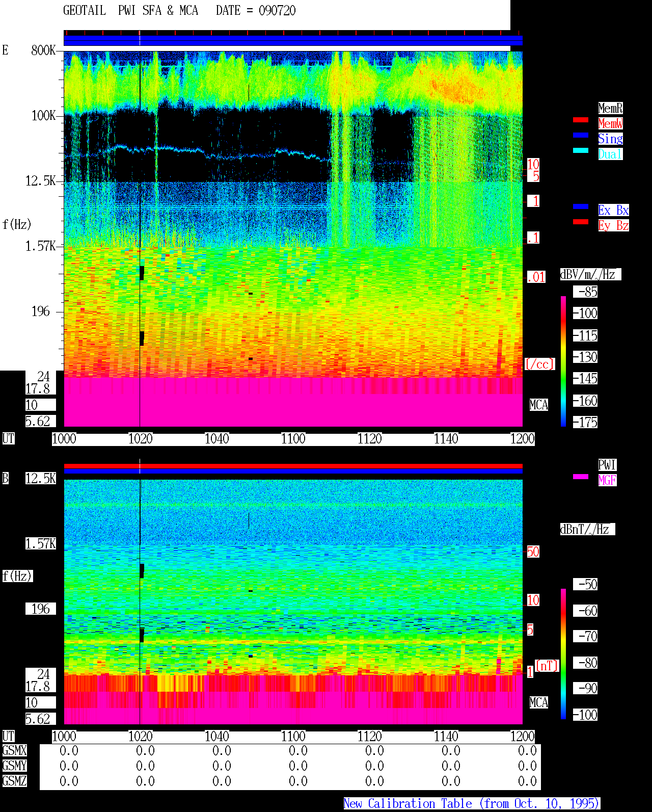Click the 12.5K label on B spectrogram axis
This screenshot has height=812, width=652.
click(41, 478)
